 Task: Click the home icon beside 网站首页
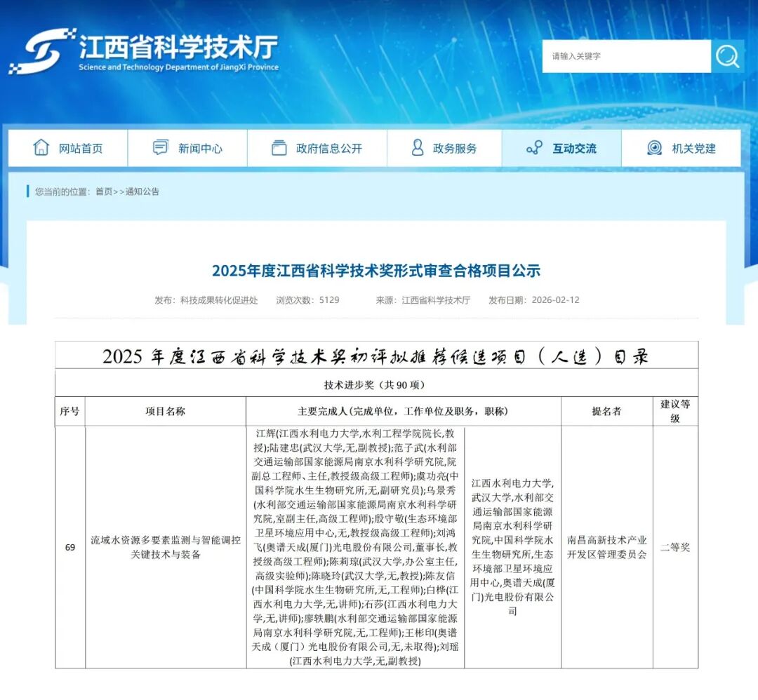pos(41,147)
